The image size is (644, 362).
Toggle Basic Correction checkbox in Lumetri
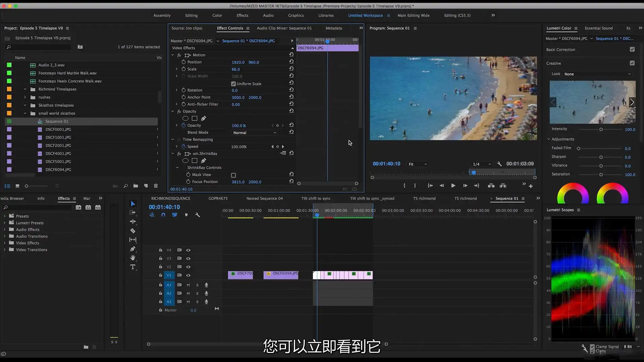(x=632, y=49)
